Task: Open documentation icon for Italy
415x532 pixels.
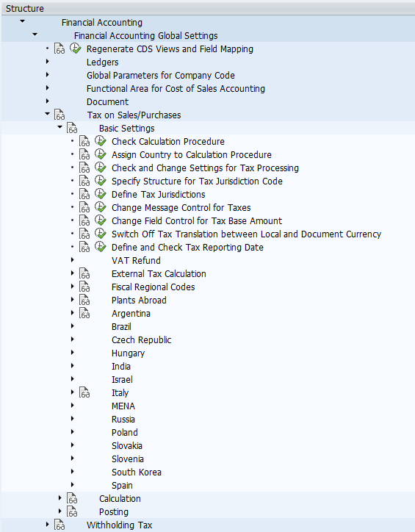Action: click(x=84, y=393)
